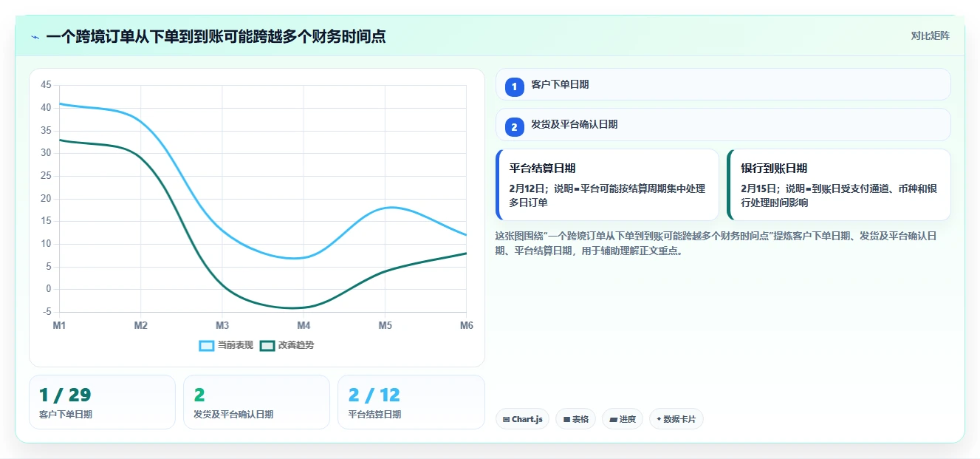
Task: Click the 数据卡片 sparkle icon
Action: (659, 419)
